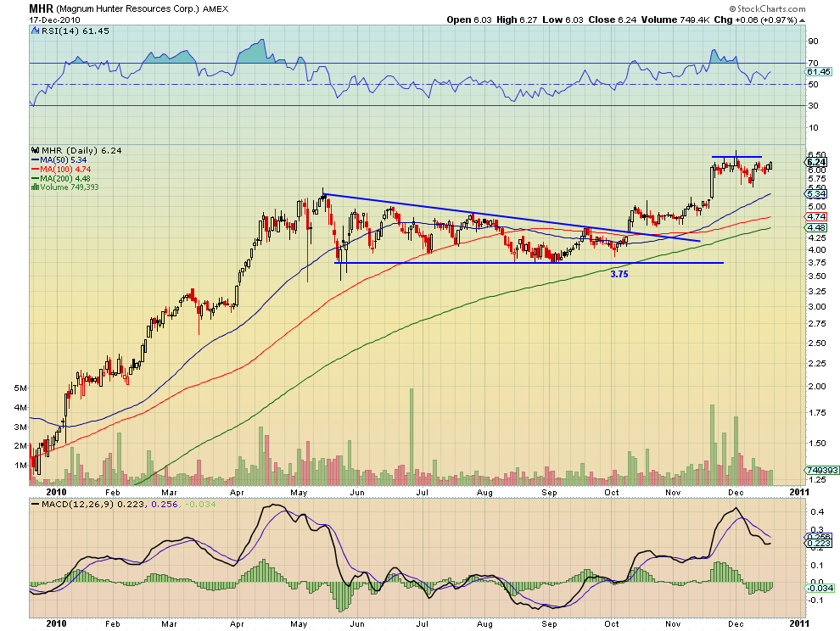
Task: Open the StockCharts.com copyright link
Action: click(767, 8)
